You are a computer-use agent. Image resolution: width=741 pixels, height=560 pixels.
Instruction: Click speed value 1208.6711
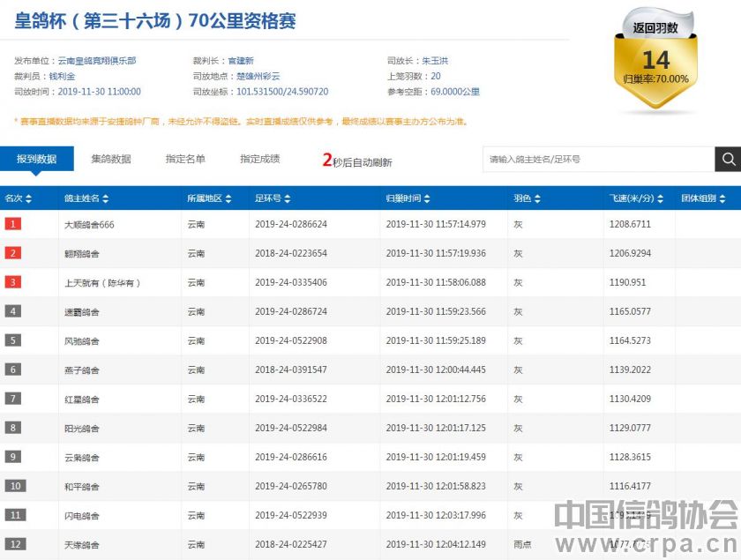630,224
